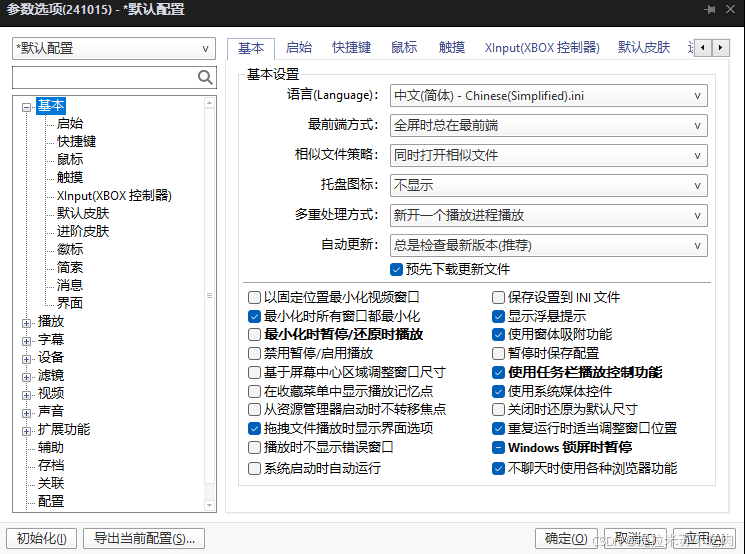Collapse the 基本 tree node
The height and width of the screenshot is (554, 745).
(x=27, y=107)
